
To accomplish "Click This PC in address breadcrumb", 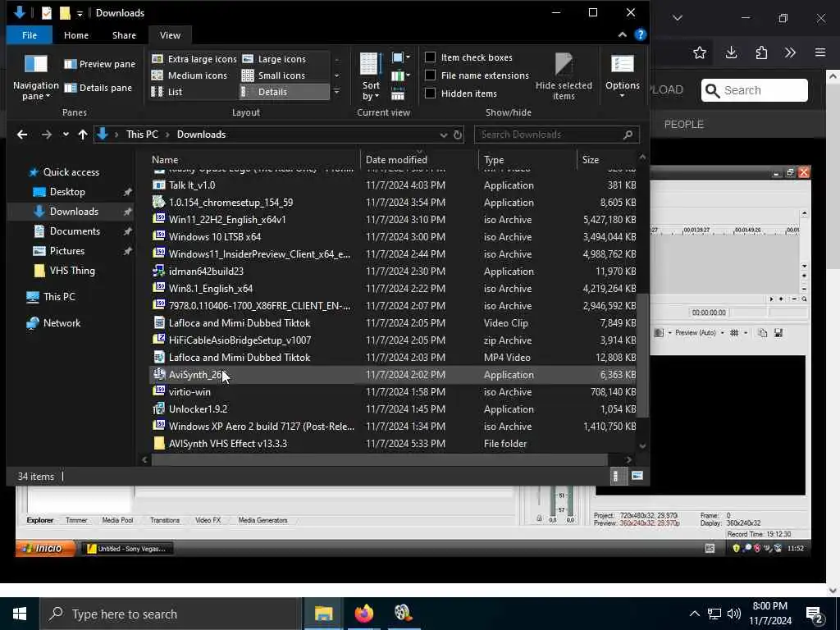I will [142, 135].
